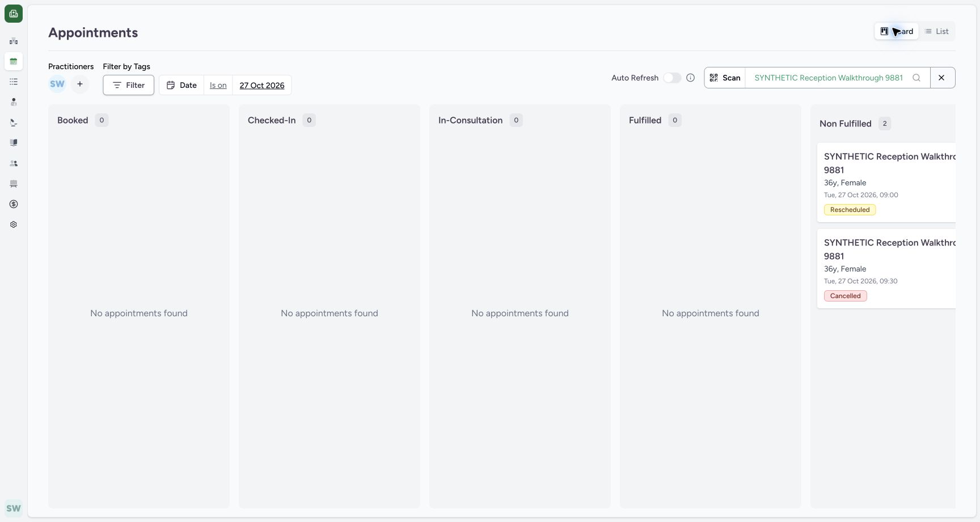Toggle the Auto Refresh switch
This screenshot has width=980, height=522.
[672, 78]
